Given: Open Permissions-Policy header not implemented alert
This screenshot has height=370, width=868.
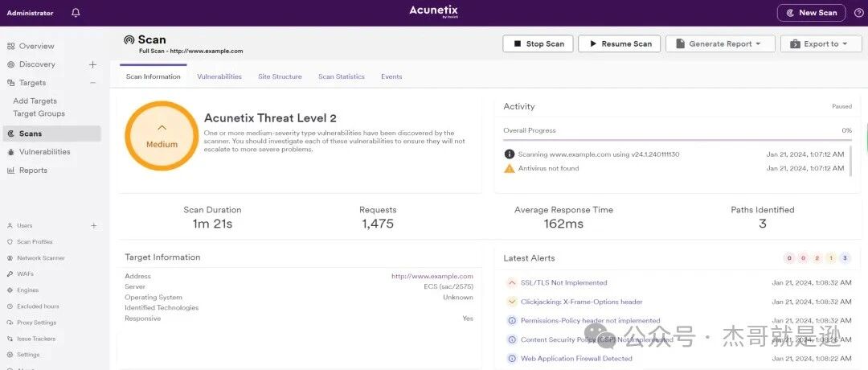Looking at the screenshot, I should coord(591,321).
